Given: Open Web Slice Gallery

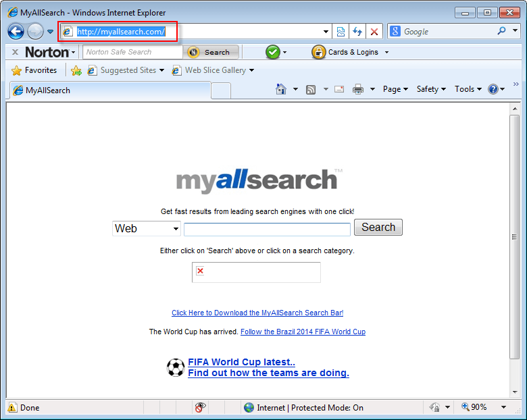Looking at the screenshot, I should (213, 70).
